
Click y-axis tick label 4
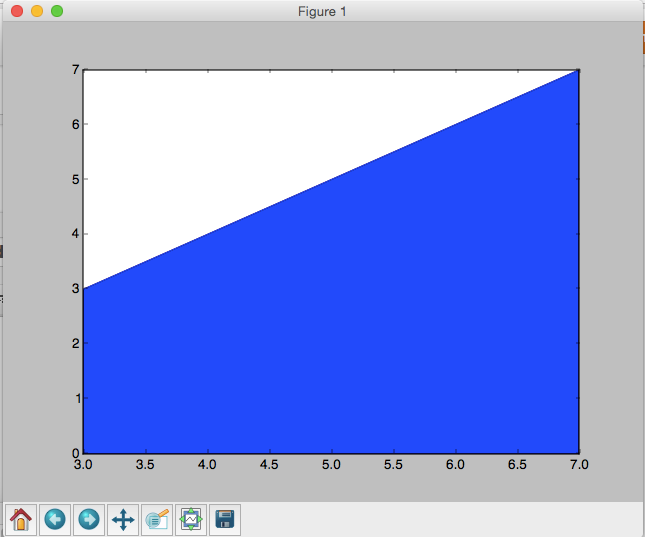point(75,234)
